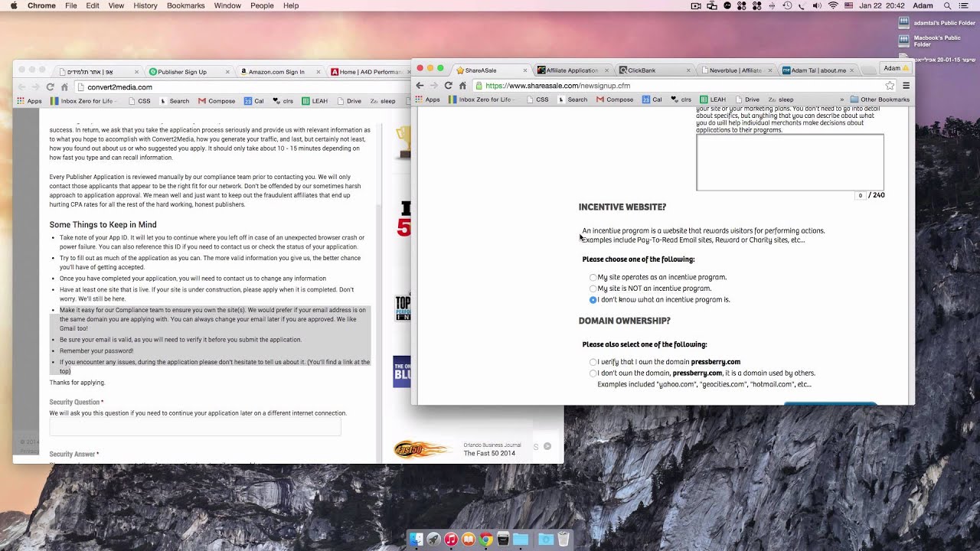Open CSS bookmark in convert2media window
The image size is (980, 551).
click(x=139, y=101)
